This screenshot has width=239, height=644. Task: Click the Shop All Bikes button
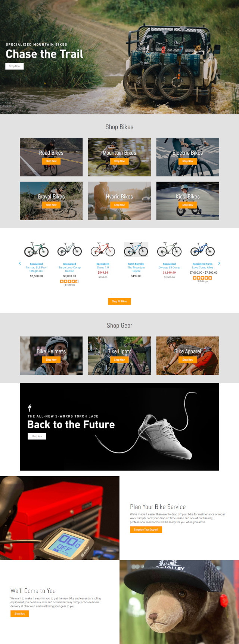tap(119, 301)
